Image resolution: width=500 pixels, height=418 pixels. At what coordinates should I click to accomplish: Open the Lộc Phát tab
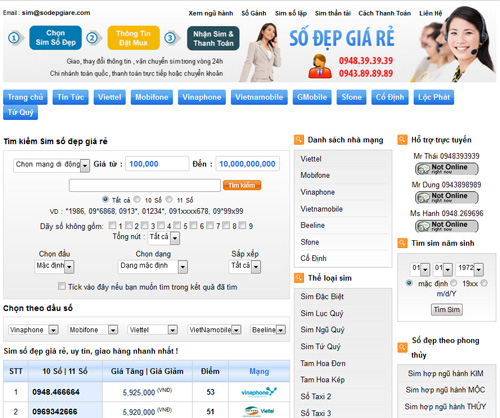click(434, 97)
